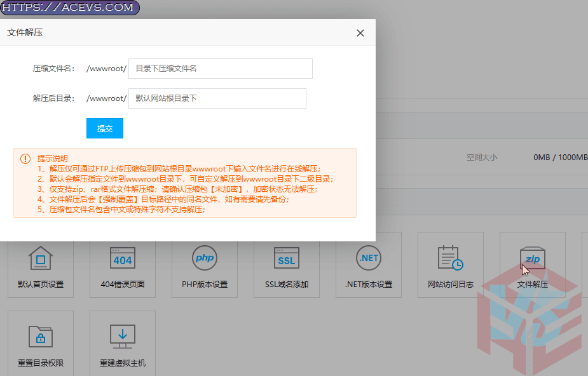The width and height of the screenshot is (588, 376).
Task: Close the 文件解压 dialog
Action: pyautogui.click(x=360, y=33)
